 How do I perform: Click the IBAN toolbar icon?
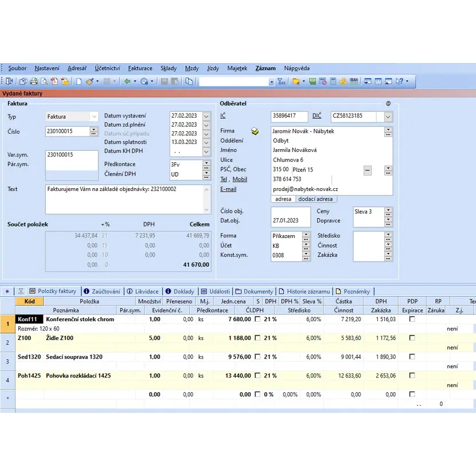[354, 81]
